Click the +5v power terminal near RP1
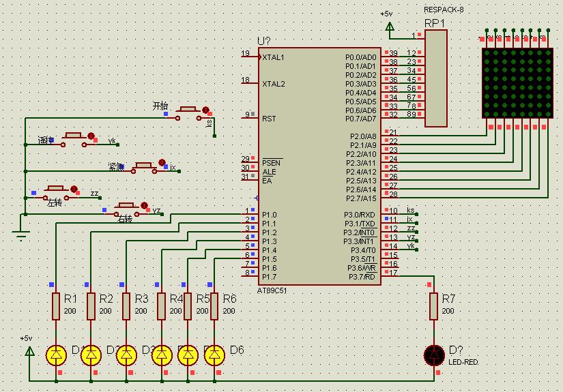 pos(390,26)
